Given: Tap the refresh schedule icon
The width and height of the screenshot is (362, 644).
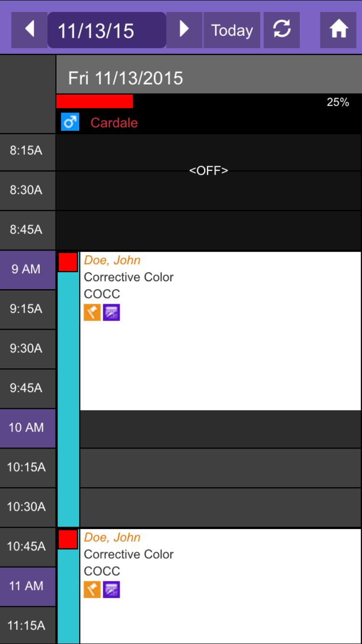Looking at the screenshot, I should 281,30.
